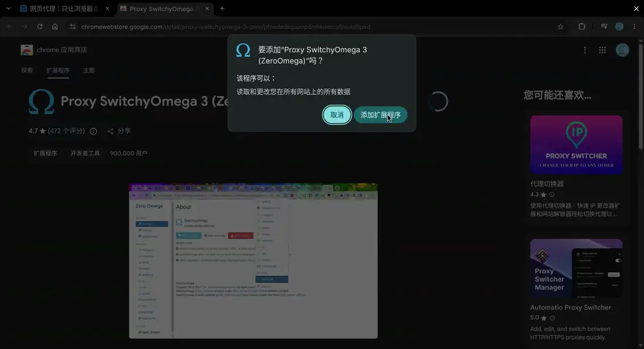
Task: Go to the 探索 tab
Action: [x=27, y=71]
